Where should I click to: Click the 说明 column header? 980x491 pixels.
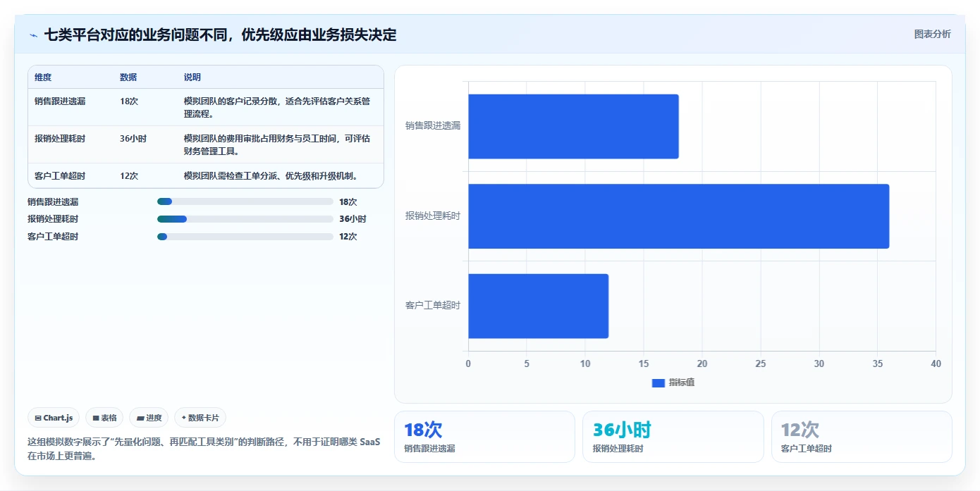192,77
